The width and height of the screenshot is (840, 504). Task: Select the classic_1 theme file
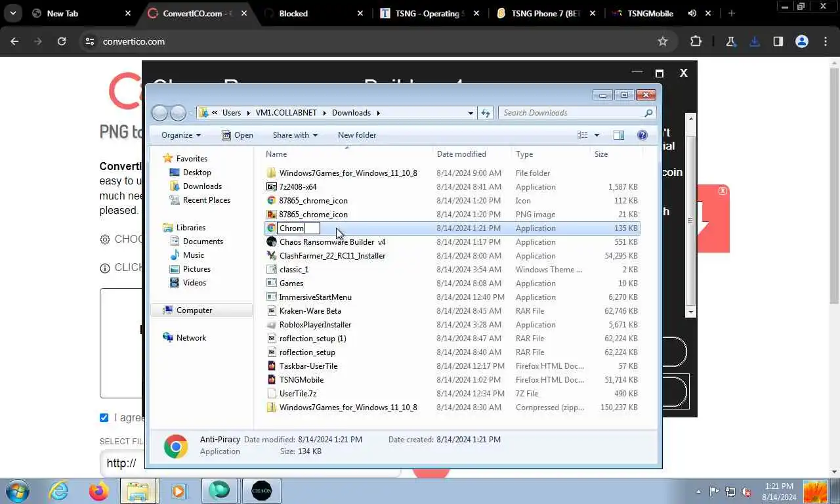(294, 270)
